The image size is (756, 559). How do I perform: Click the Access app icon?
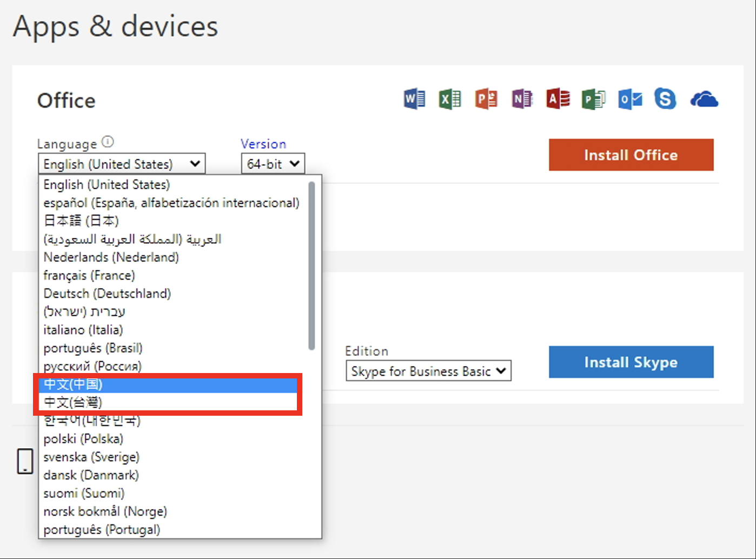[558, 99]
